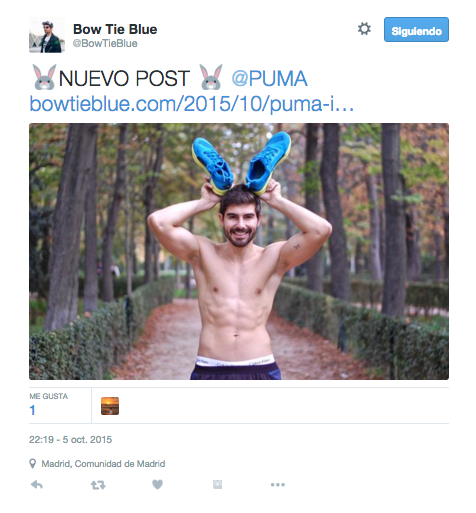Click the reply arrow icon

coord(37,485)
